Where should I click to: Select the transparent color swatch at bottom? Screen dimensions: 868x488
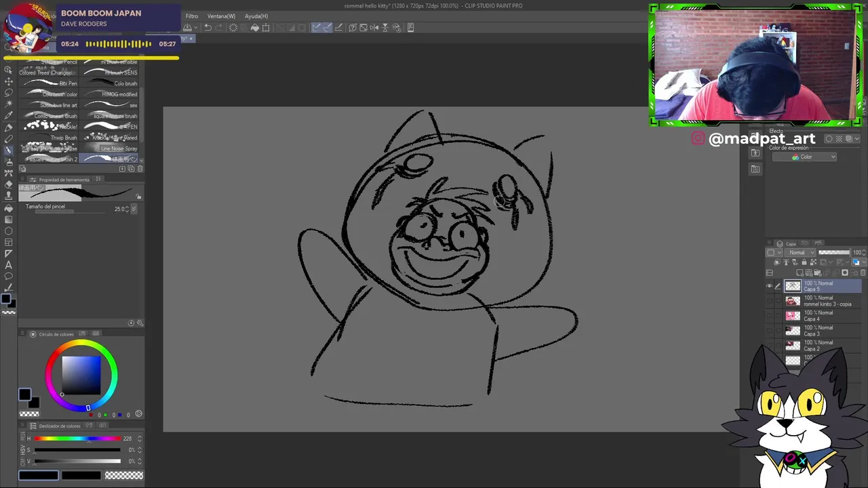[x=123, y=476]
